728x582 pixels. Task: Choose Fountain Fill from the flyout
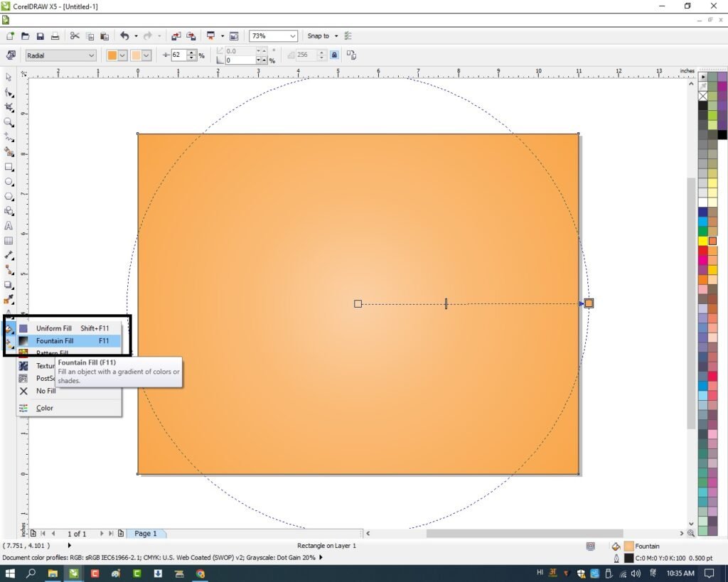click(x=70, y=340)
